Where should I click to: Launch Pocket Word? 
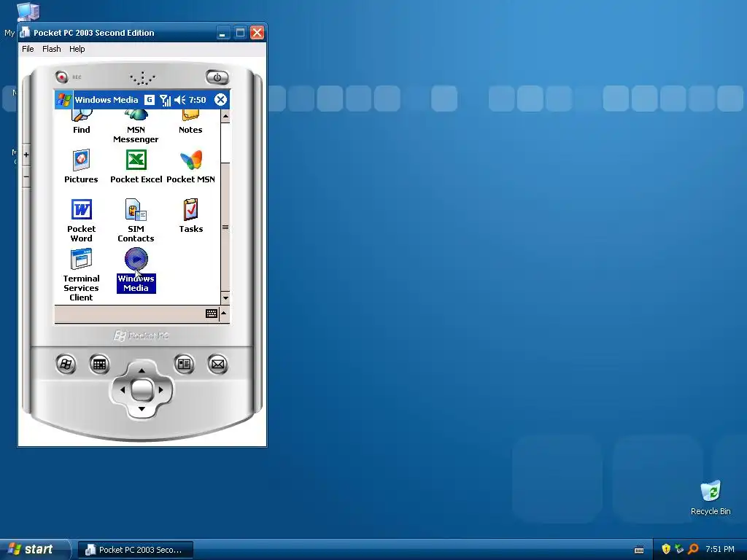click(x=82, y=220)
